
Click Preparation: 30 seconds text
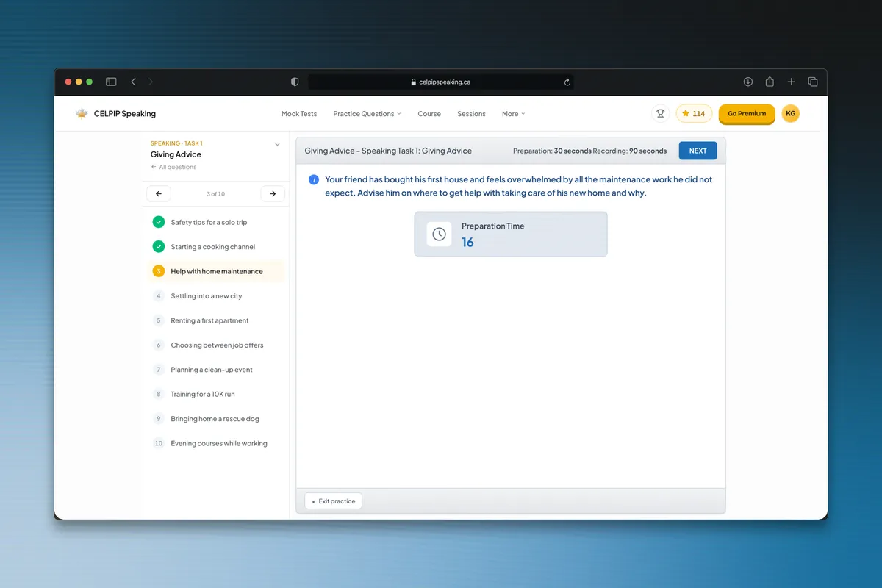(x=552, y=151)
